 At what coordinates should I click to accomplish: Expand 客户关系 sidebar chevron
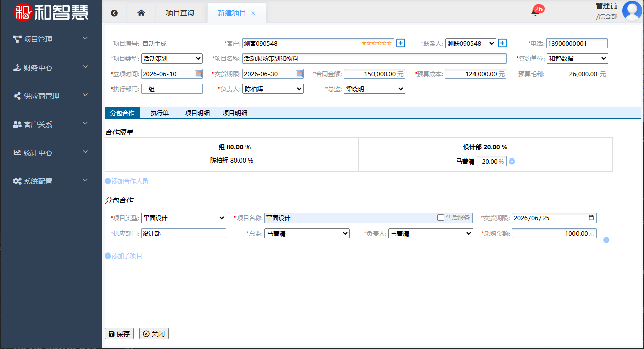[85, 123]
